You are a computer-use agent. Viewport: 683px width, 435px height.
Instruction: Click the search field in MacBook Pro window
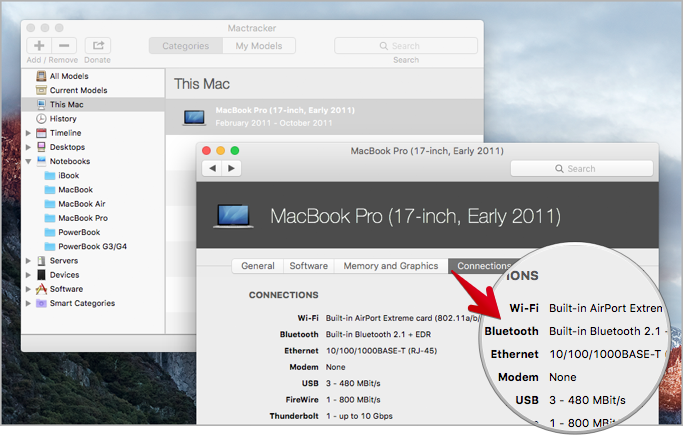click(x=582, y=169)
